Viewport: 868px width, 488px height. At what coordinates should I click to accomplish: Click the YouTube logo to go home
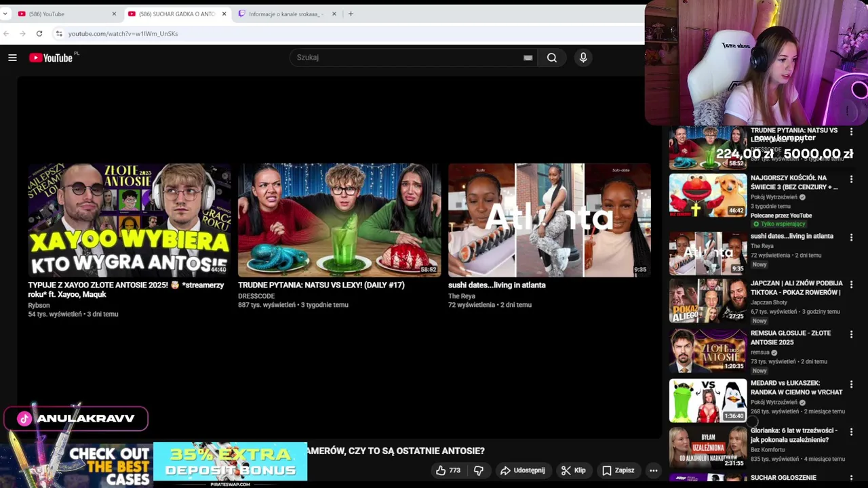(51, 58)
